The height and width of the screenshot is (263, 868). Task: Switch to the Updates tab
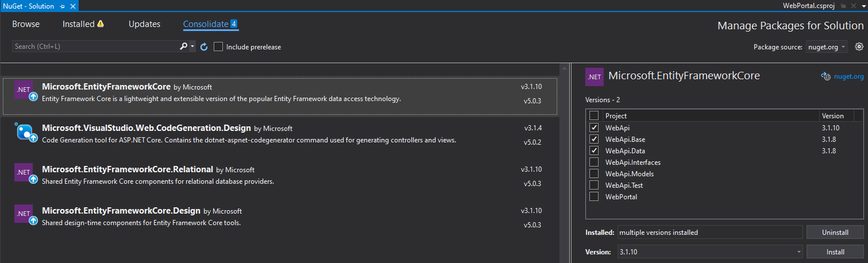point(144,24)
